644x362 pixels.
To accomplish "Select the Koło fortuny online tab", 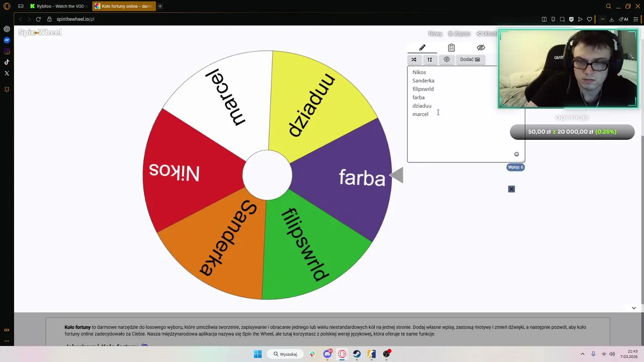I will [x=123, y=7].
